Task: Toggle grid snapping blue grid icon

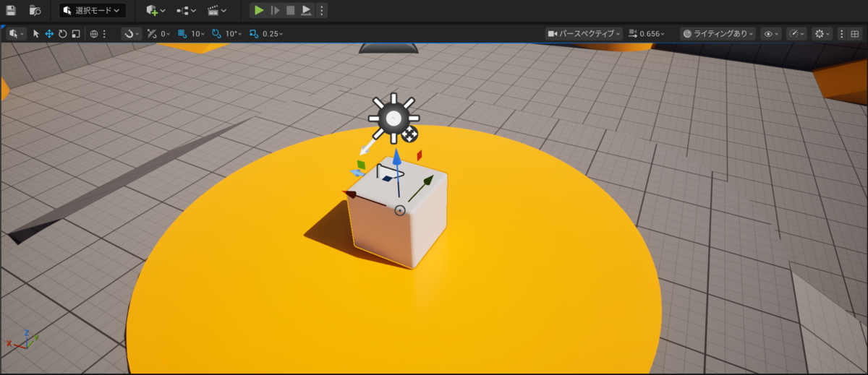Action: point(182,33)
